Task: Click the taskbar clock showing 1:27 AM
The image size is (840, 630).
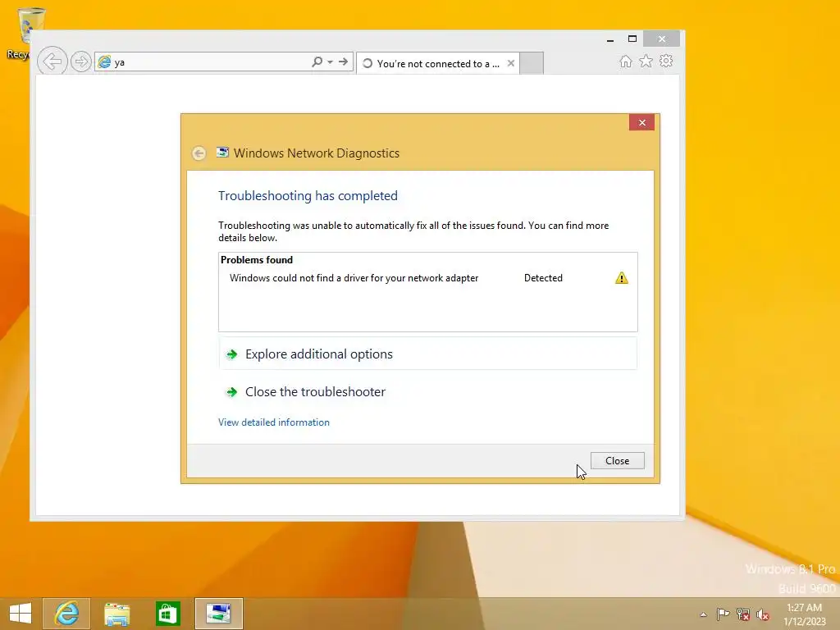Action: point(804,614)
